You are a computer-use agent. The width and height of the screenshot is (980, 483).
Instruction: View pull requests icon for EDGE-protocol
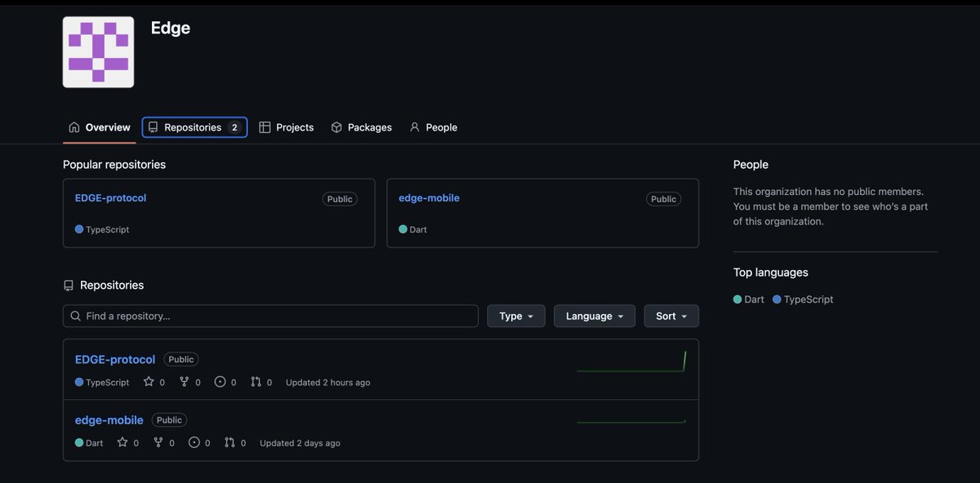[256, 382]
